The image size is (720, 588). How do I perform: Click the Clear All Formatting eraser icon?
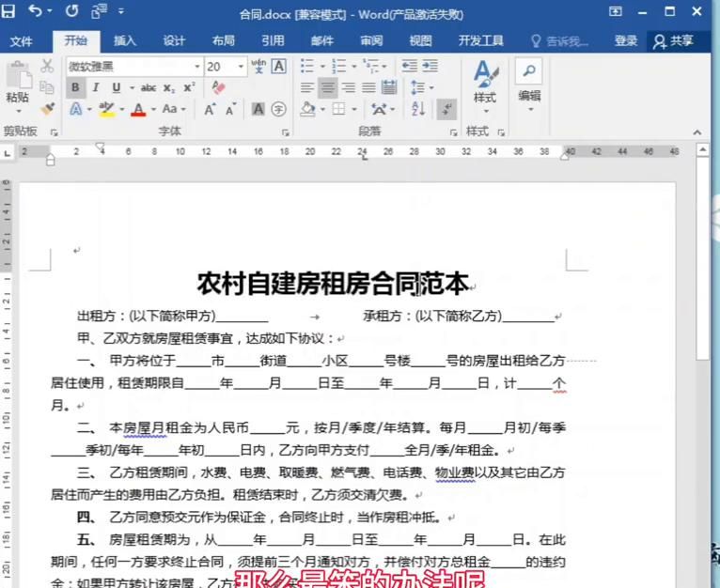click(218, 86)
